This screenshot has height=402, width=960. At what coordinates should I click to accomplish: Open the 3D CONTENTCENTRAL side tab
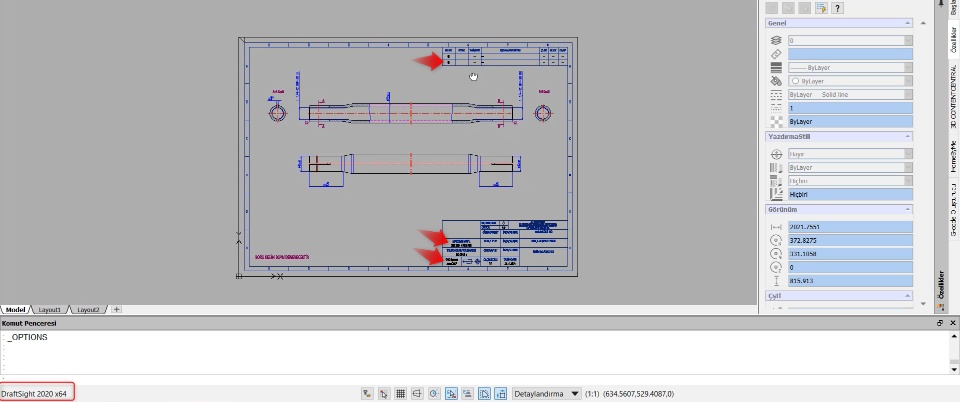tap(953, 97)
